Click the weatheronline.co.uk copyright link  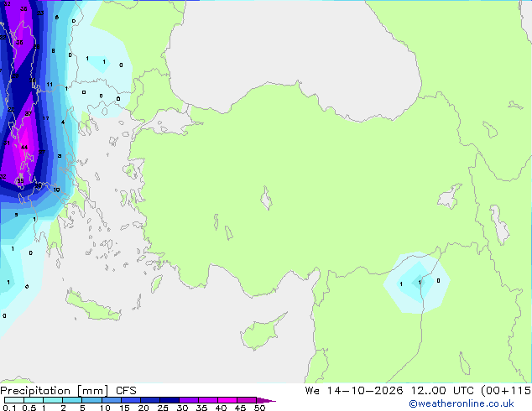click(462, 403)
